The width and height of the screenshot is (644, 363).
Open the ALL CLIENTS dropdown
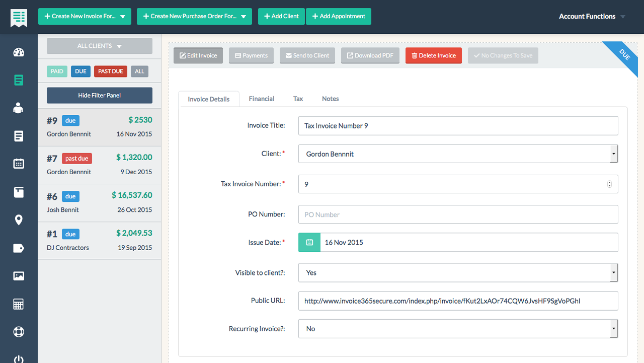[x=99, y=46]
